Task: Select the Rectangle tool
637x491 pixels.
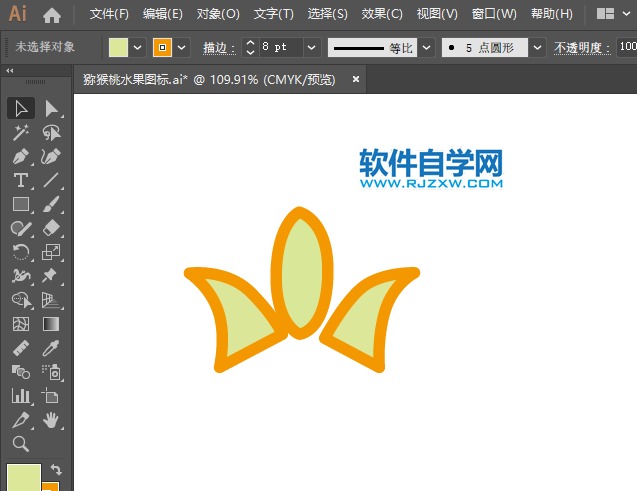Action: pyautogui.click(x=21, y=204)
